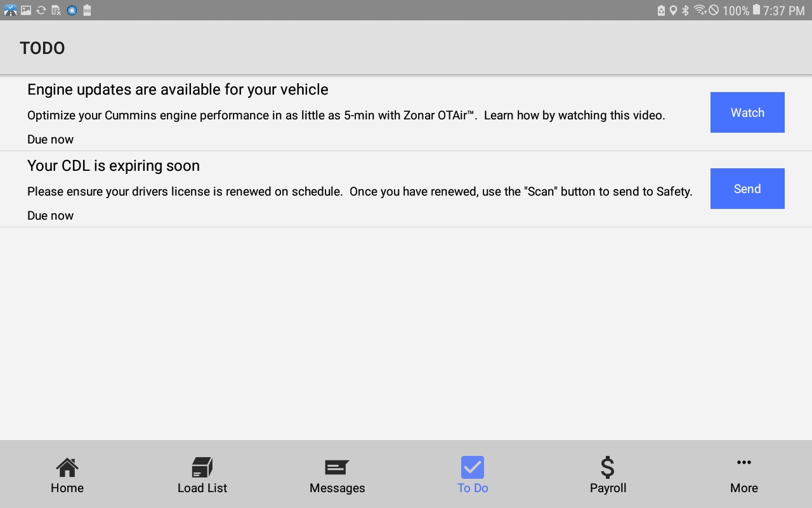Tap the Bluetooth status bar icon

pyautogui.click(x=685, y=10)
